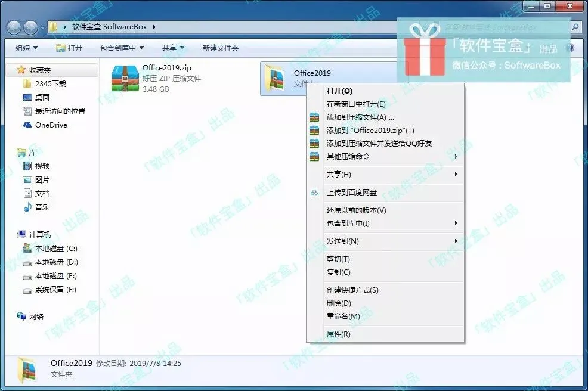Choose 打开(O) in the context menu
The width and height of the screenshot is (588, 391).
(x=385, y=91)
